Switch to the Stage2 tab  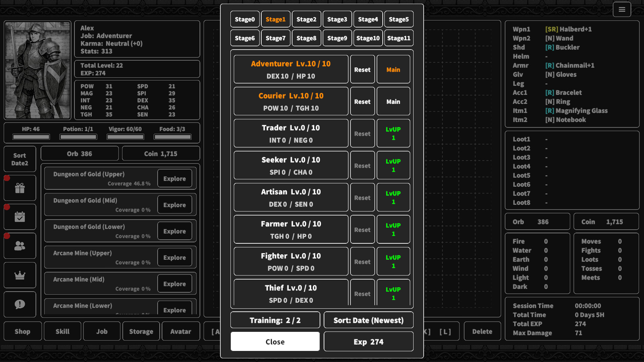coord(306,19)
